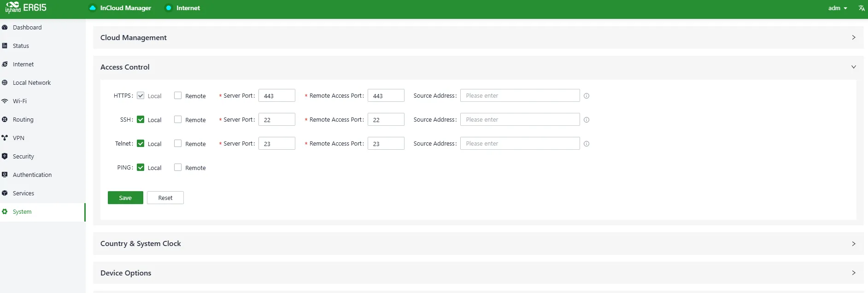The image size is (868, 293).
Task: Click the SSH Remote Access Port field
Action: (x=386, y=119)
